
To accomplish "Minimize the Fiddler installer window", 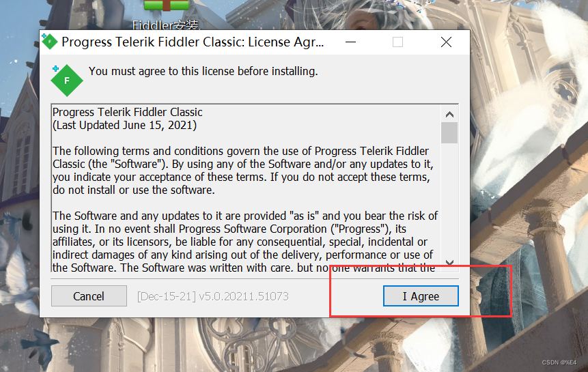I will coord(350,42).
